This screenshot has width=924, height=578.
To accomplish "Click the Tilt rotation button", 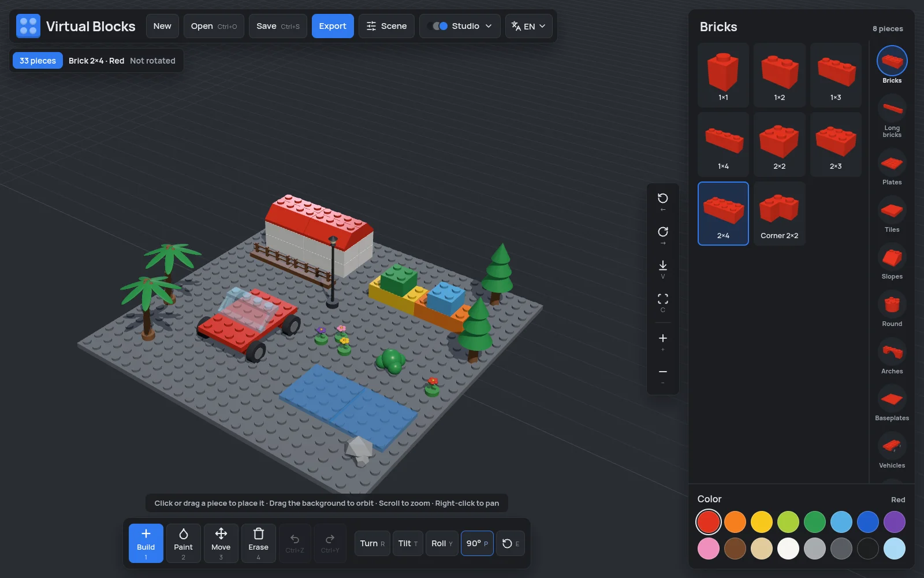I will (x=408, y=543).
